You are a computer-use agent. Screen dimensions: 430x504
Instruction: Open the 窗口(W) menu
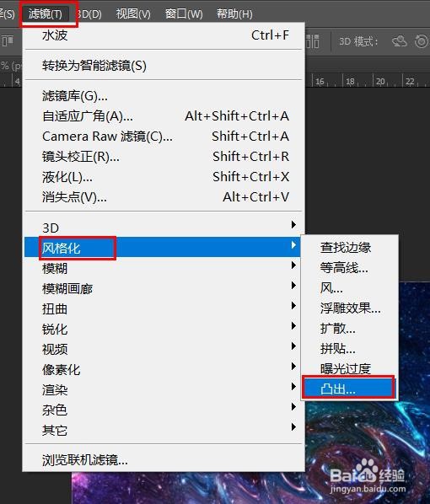184,13
